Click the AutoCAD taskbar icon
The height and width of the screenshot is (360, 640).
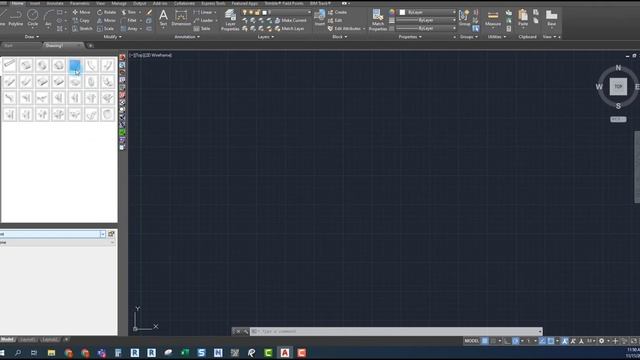[285, 353]
